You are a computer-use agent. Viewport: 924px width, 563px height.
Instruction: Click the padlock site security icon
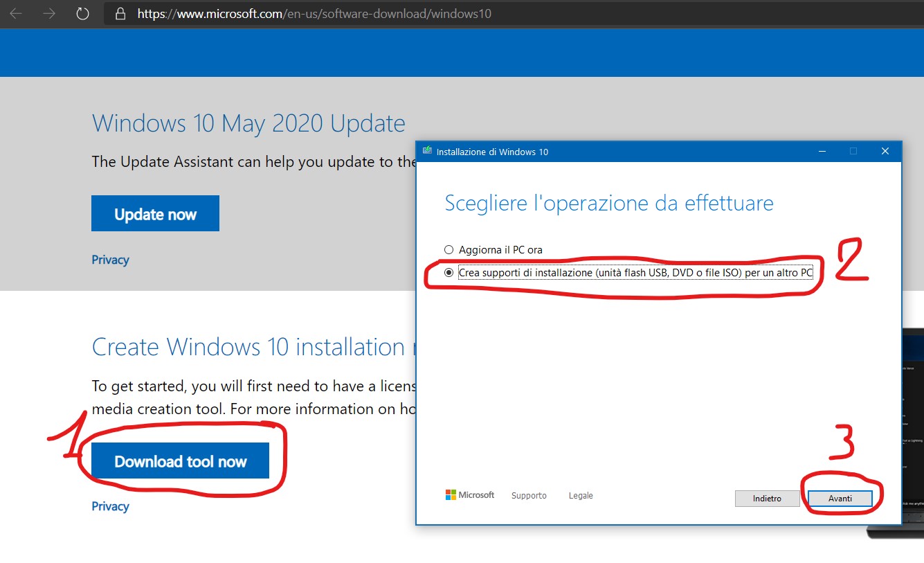pyautogui.click(x=121, y=14)
